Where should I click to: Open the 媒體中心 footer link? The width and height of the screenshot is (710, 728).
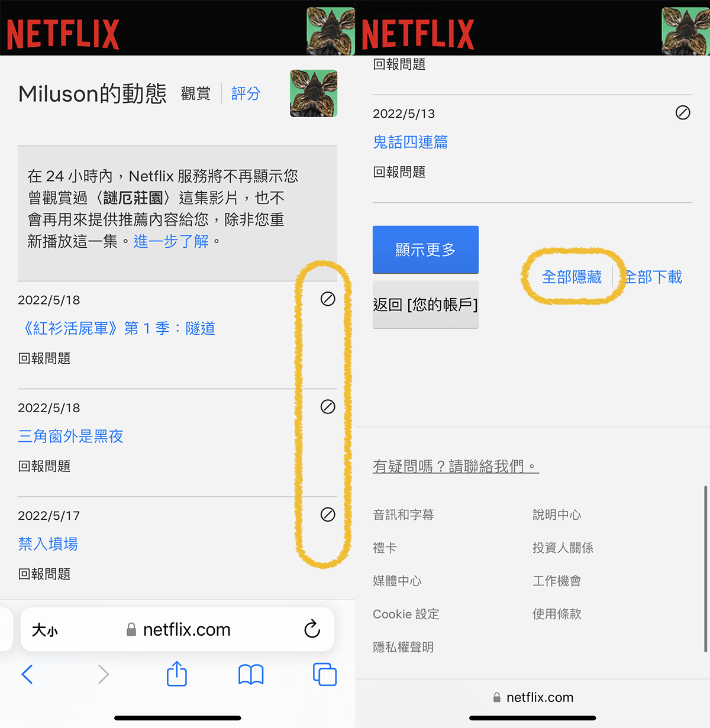(x=397, y=581)
